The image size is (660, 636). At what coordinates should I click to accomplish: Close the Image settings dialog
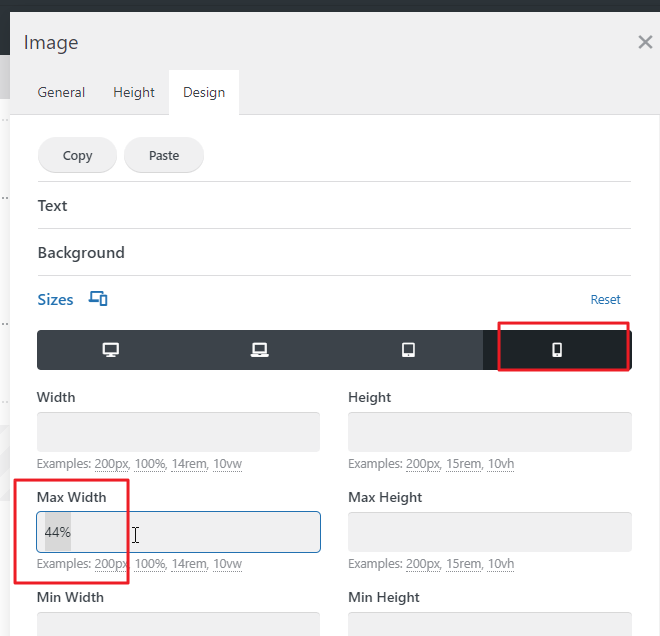pyautogui.click(x=645, y=42)
